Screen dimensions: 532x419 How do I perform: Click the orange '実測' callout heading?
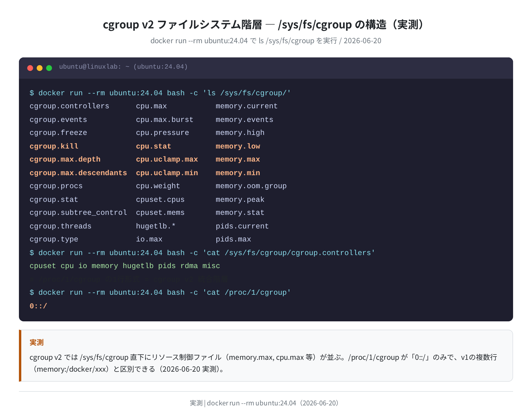coord(37,342)
